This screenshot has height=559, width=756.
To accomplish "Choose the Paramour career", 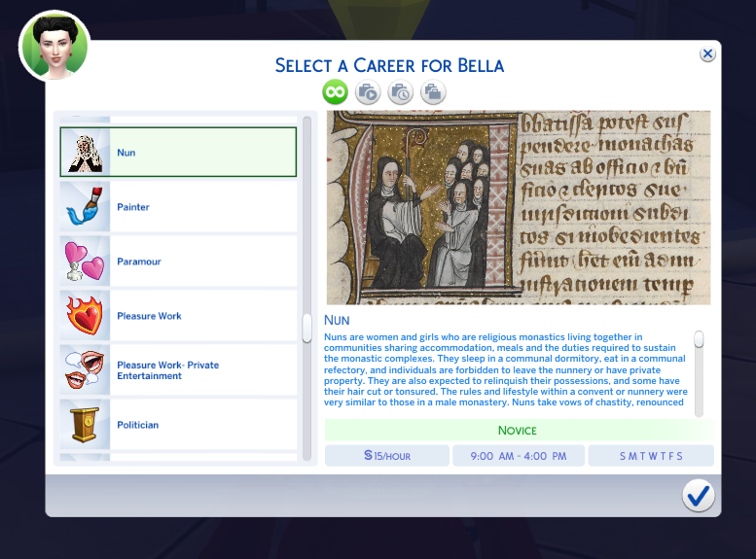I will tap(178, 262).
